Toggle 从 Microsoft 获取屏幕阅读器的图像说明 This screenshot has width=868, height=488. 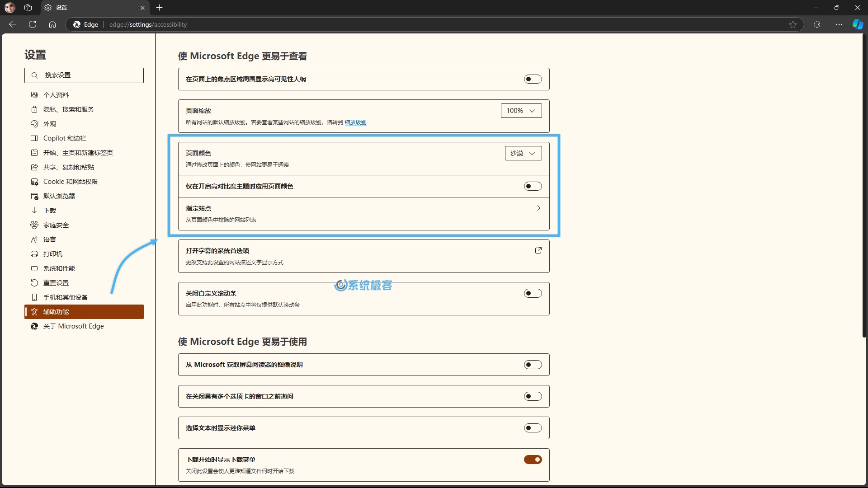[533, 365]
